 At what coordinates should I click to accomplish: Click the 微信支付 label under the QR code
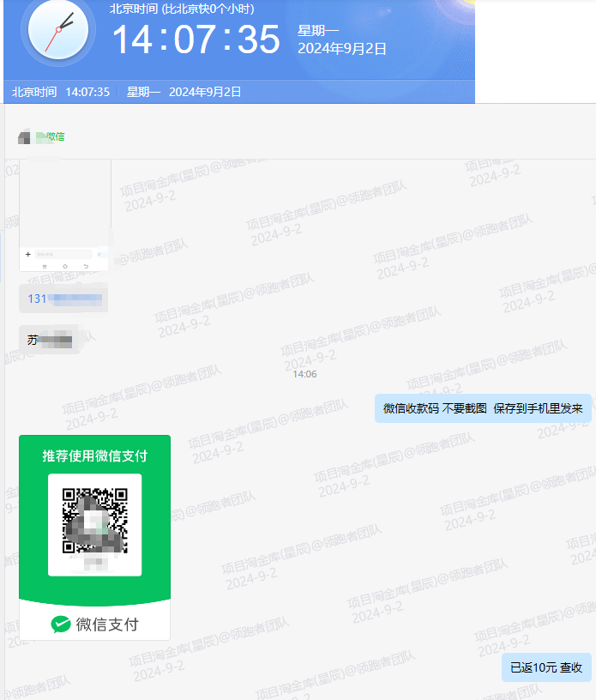click(x=107, y=625)
